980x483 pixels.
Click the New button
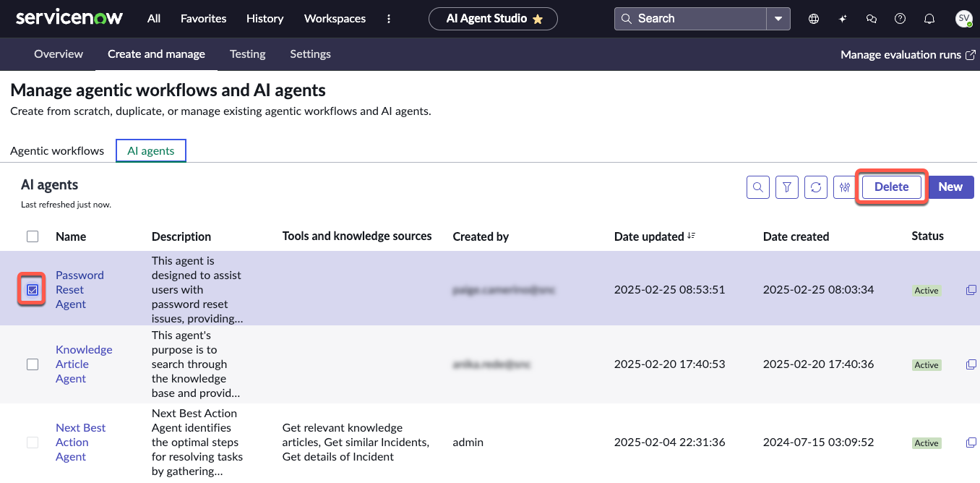(x=950, y=187)
